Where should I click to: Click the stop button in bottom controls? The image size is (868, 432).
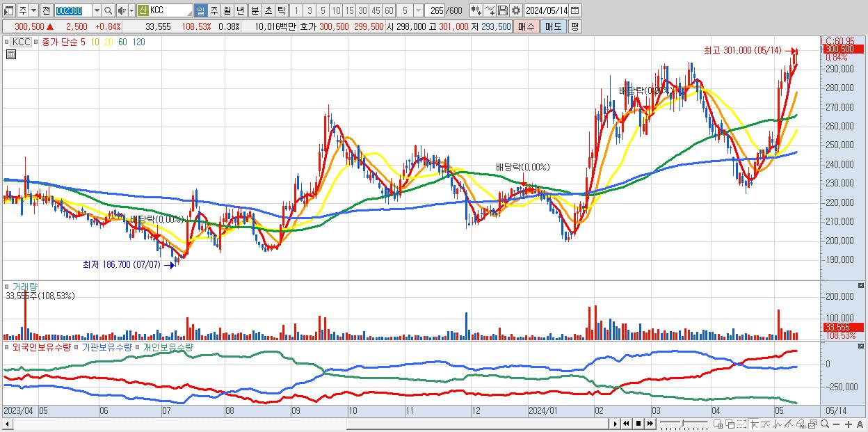point(638,424)
